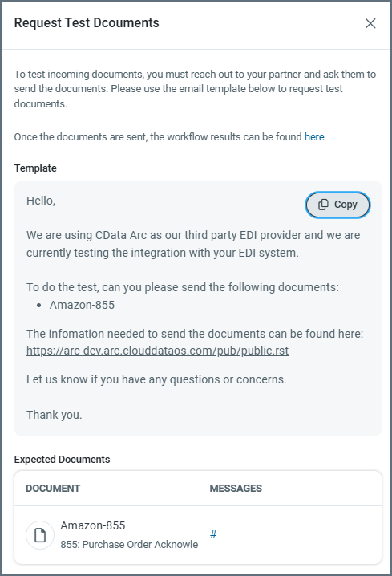Click the Template section label

click(x=35, y=168)
